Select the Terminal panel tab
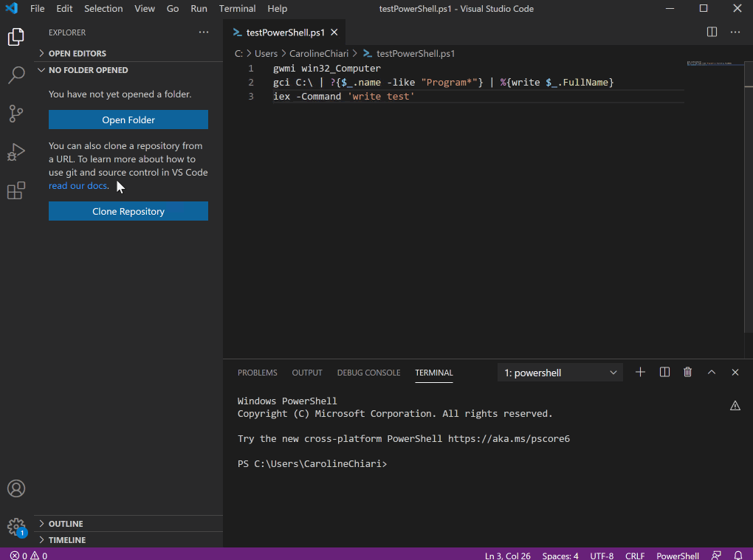This screenshot has height=560, width=753. pyautogui.click(x=433, y=373)
